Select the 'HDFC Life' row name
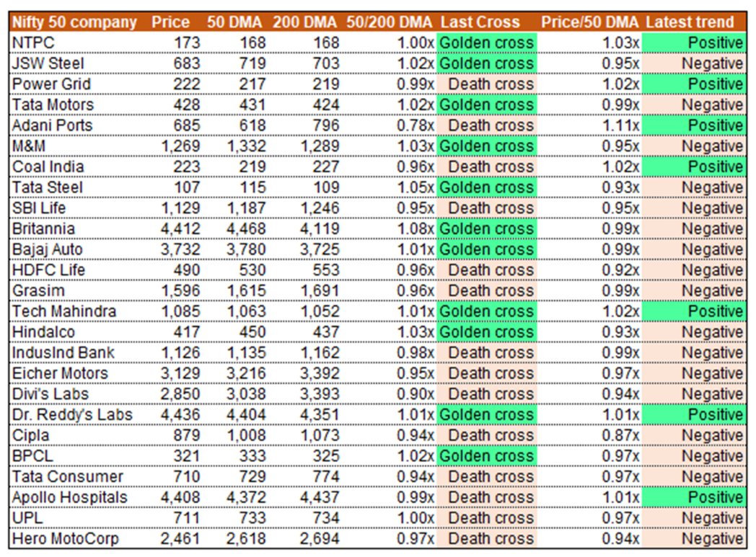Screen dimensions: 756x557 click(x=48, y=271)
